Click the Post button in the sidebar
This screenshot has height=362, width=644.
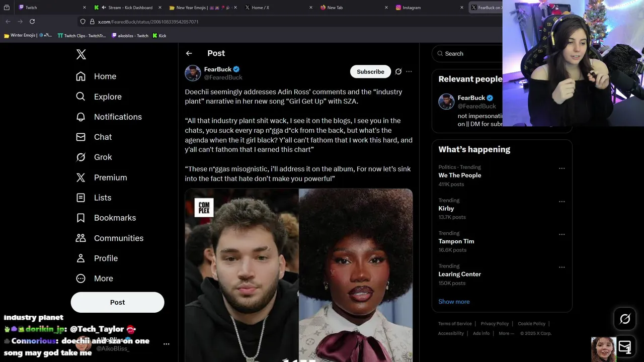(x=117, y=302)
